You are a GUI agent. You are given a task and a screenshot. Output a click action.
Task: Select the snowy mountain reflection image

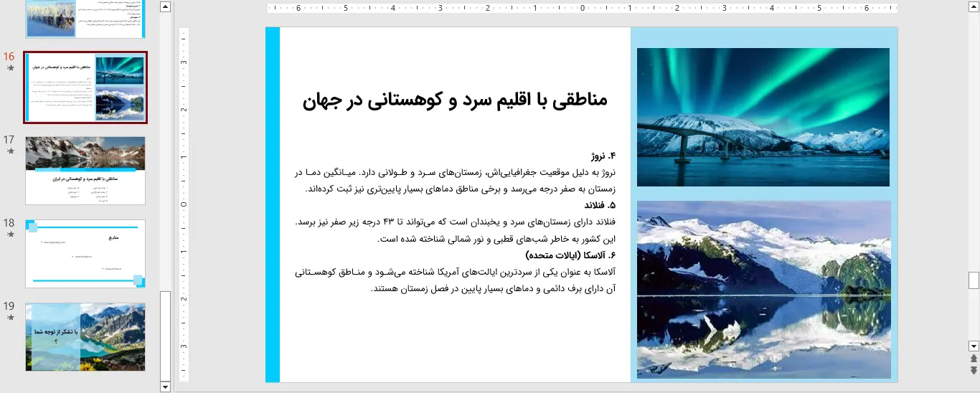(764, 290)
